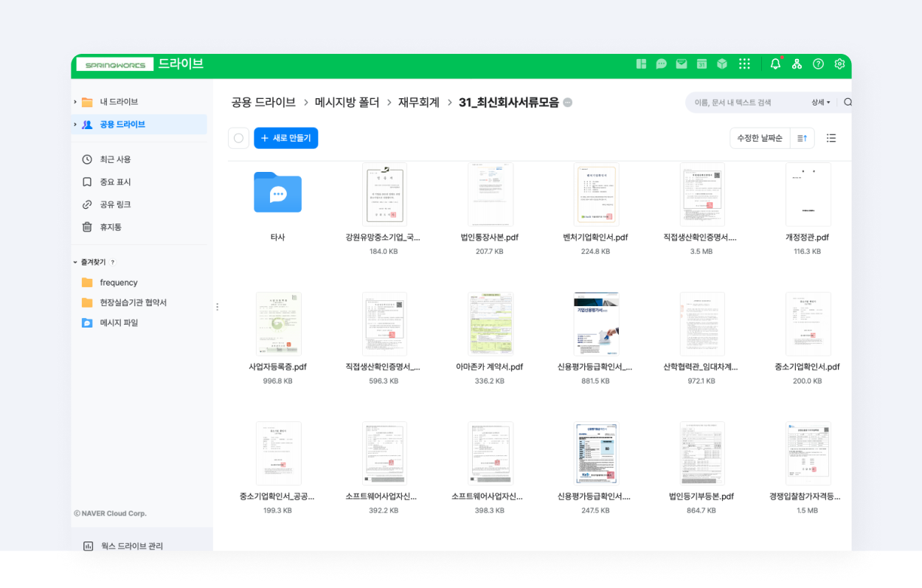
Task: Open Settings via the gear icon
Action: (x=839, y=63)
